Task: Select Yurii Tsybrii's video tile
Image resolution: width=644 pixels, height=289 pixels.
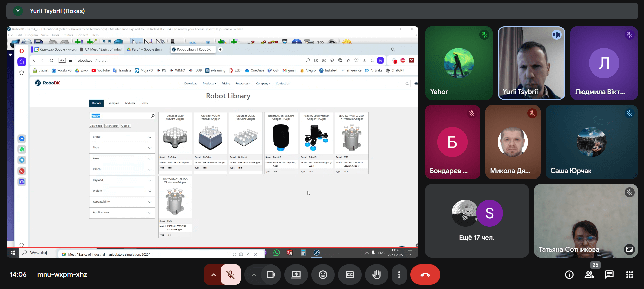Action: (x=531, y=63)
